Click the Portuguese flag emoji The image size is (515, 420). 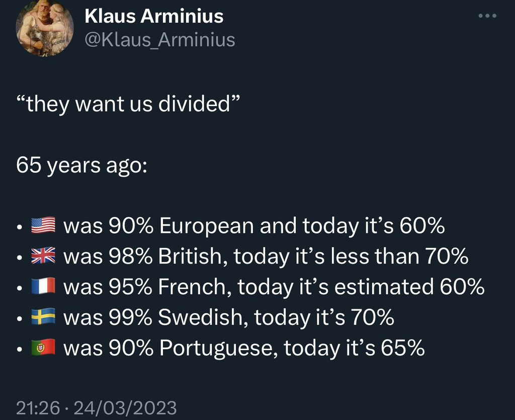(43, 348)
